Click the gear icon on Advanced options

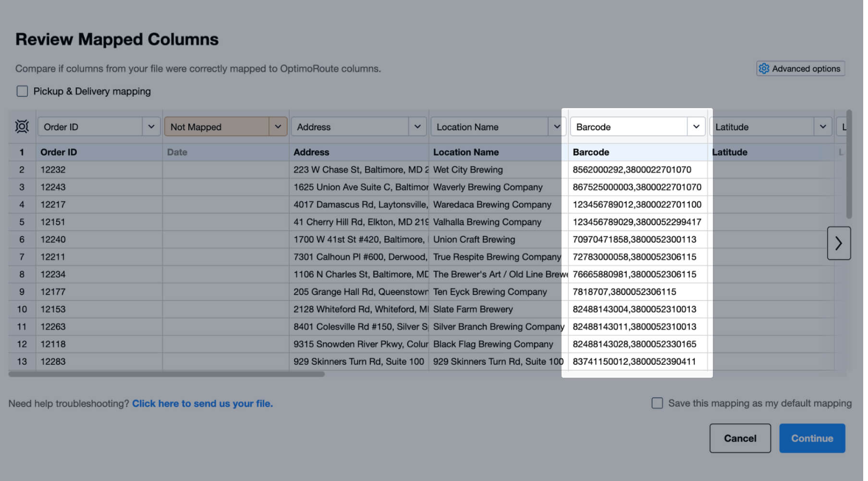764,68
